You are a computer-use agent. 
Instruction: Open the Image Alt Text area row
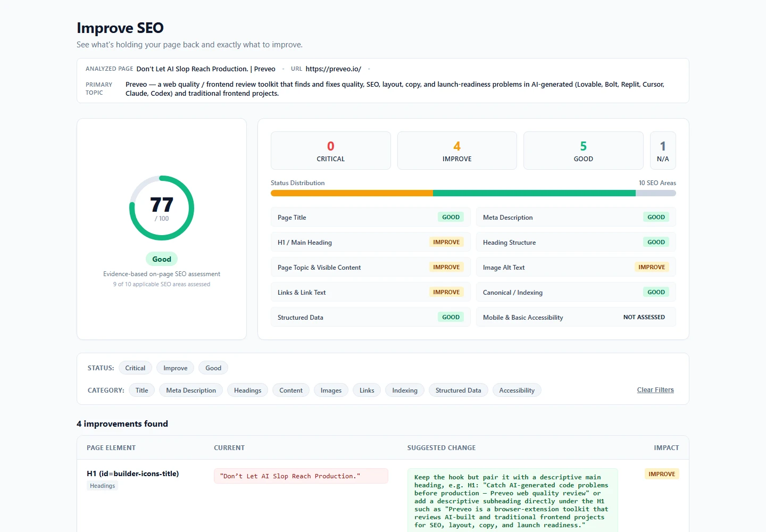(576, 267)
